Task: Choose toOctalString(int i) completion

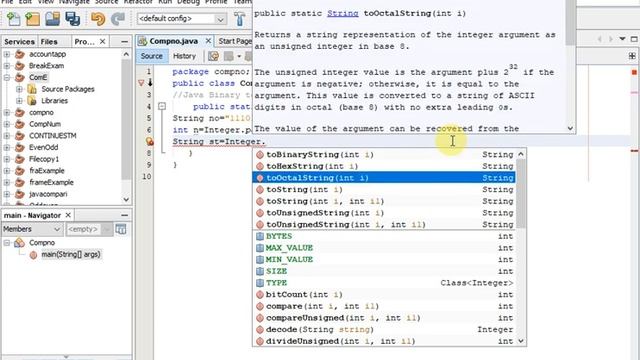Action: click(384, 178)
